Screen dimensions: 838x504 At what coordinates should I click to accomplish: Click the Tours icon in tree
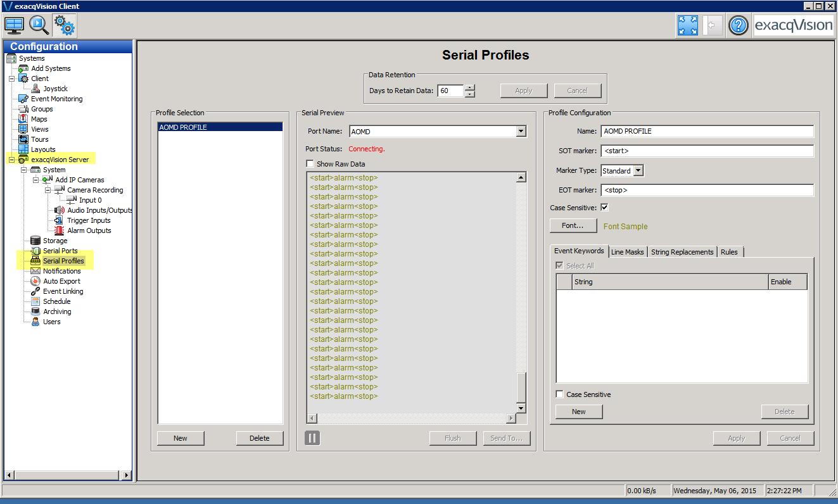pos(23,139)
